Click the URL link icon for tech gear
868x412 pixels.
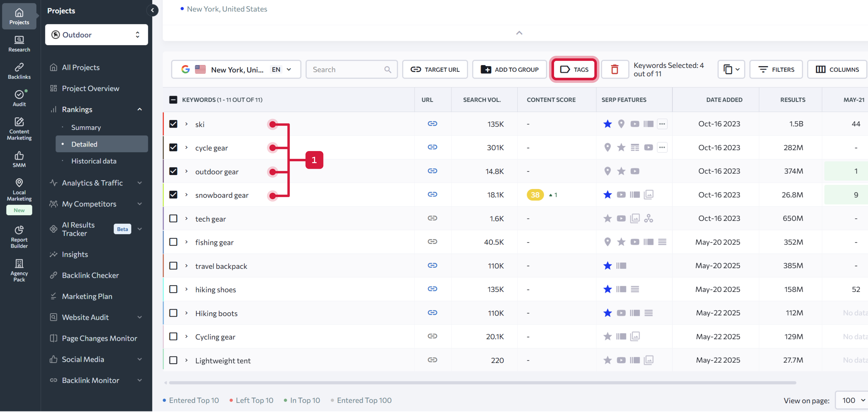click(x=432, y=218)
